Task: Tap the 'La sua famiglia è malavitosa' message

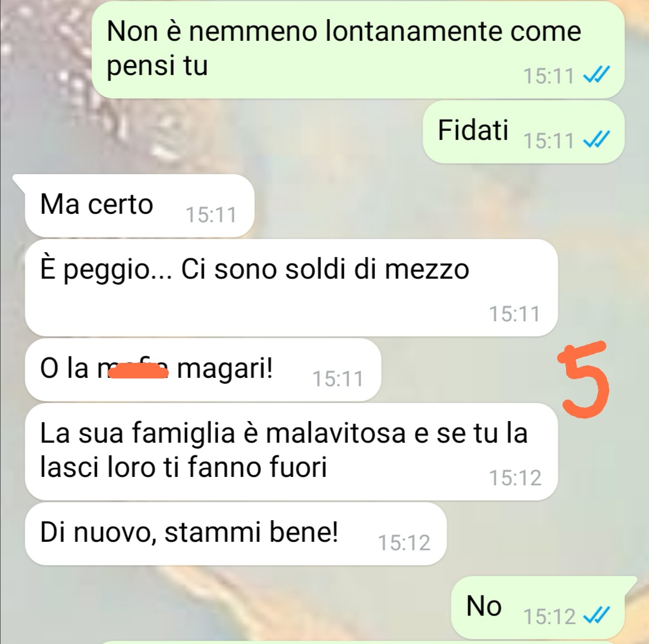Action: 291,452
